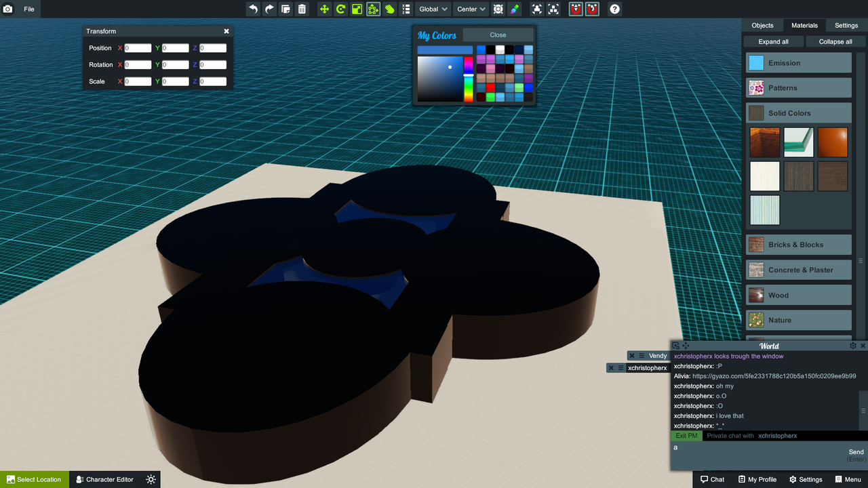Toggle the multi-select objects tool
This screenshot has width=868, height=488.
[x=373, y=9]
